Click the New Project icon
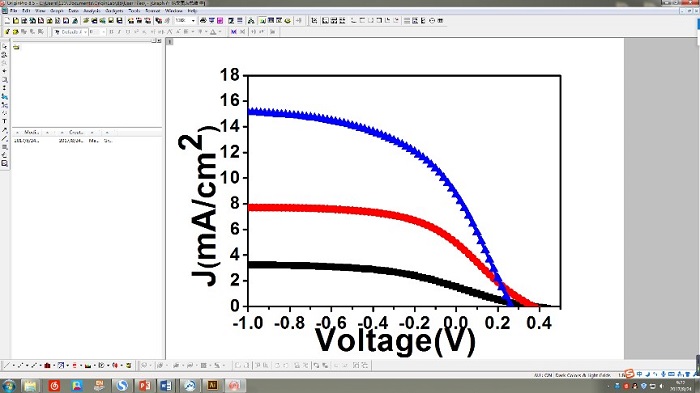Viewport: 700px width, 393px height. click(x=7, y=21)
